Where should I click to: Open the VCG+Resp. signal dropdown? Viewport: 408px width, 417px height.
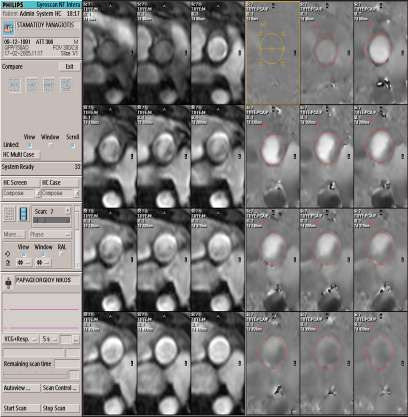(20, 339)
